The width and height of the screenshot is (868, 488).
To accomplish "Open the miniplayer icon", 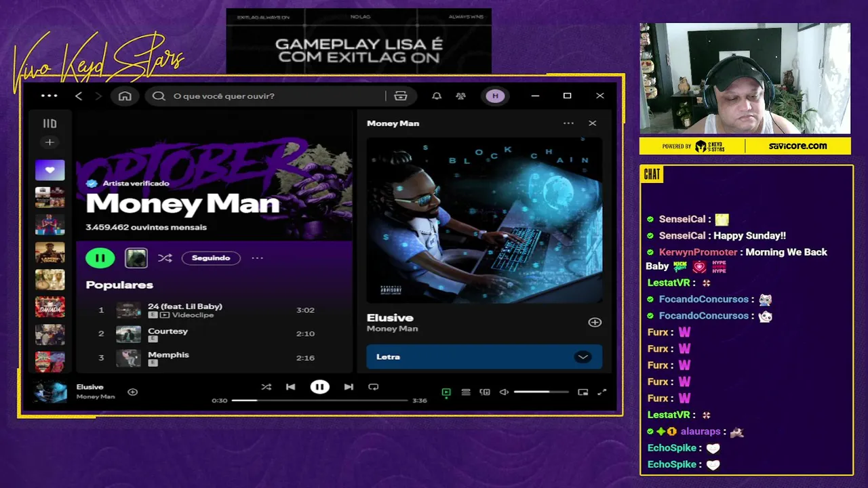I will pyautogui.click(x=583, y=392).
